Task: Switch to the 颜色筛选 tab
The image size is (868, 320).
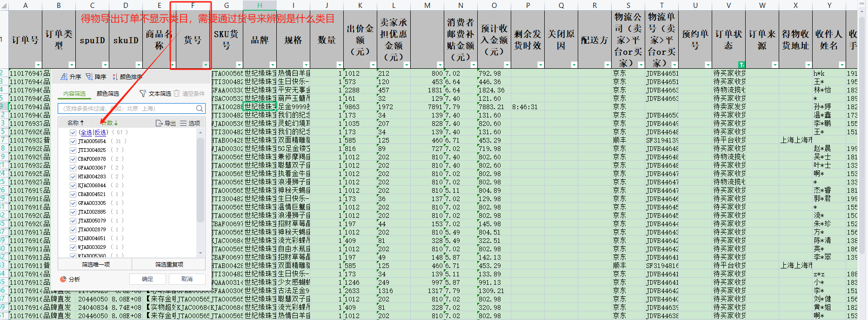Action: click(x=107, y=93)
